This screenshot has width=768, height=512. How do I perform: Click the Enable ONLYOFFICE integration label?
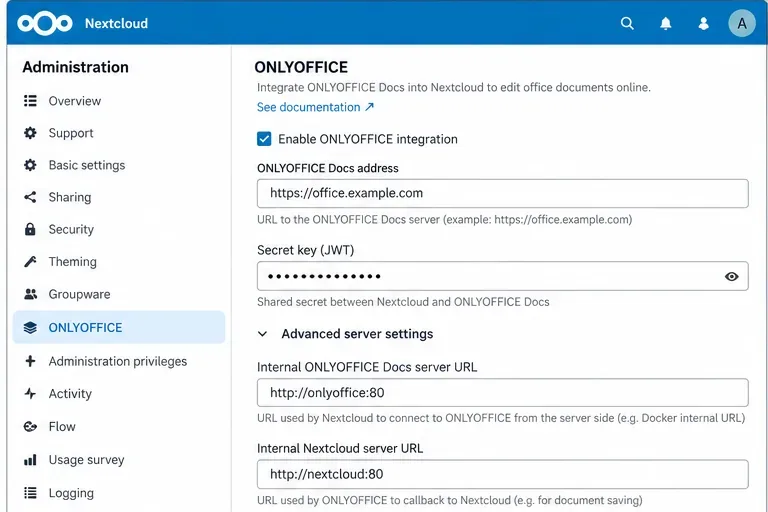368,139
